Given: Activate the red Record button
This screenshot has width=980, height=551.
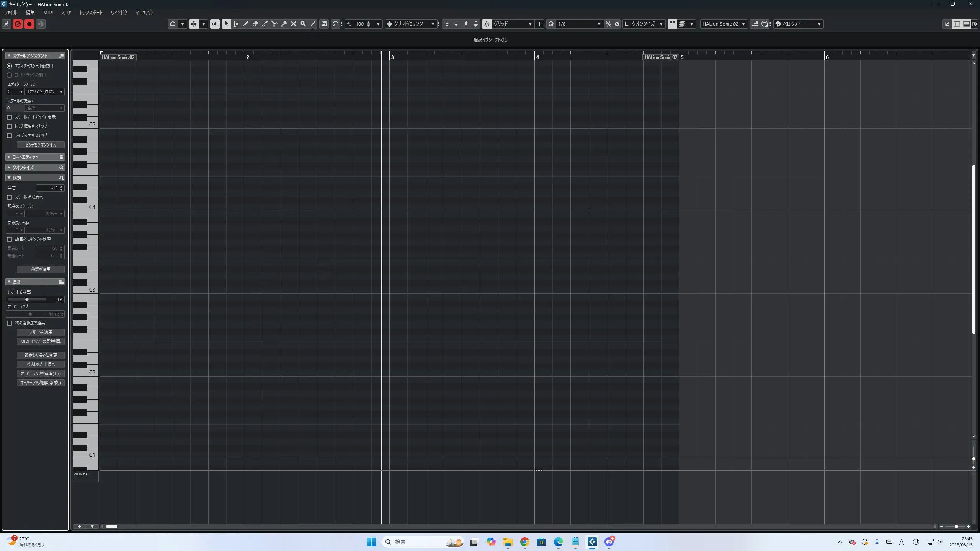Looking at the screenshot, I should tap(29, 24).
